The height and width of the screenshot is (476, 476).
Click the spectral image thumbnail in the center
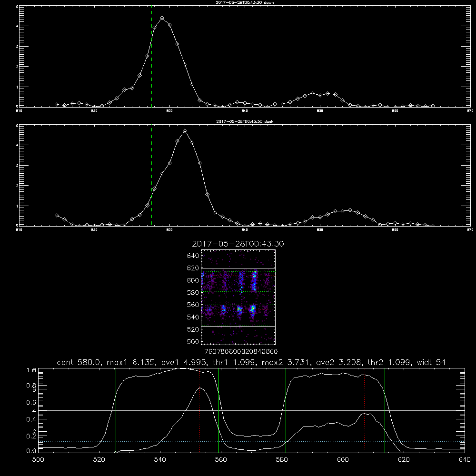[238, 297]
